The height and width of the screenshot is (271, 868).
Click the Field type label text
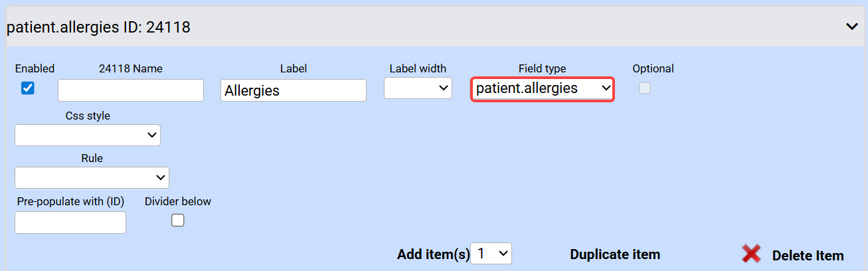(542, 68)
